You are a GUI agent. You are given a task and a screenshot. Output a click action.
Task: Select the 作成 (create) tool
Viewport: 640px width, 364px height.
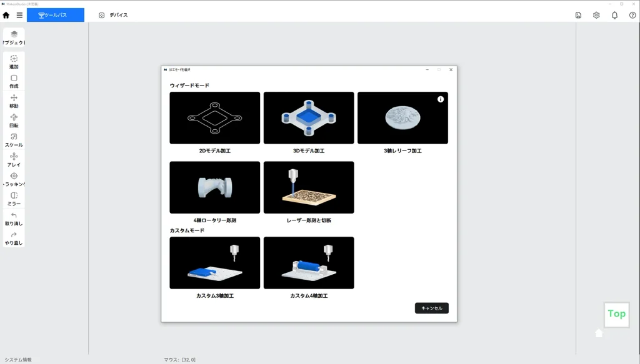pyautogui.click(x=14, y=82)
